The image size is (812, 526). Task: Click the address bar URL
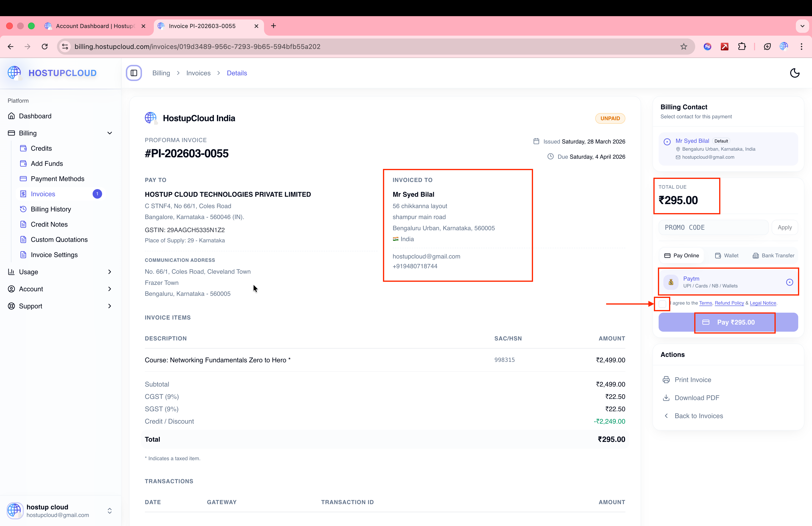click(197, 47)
